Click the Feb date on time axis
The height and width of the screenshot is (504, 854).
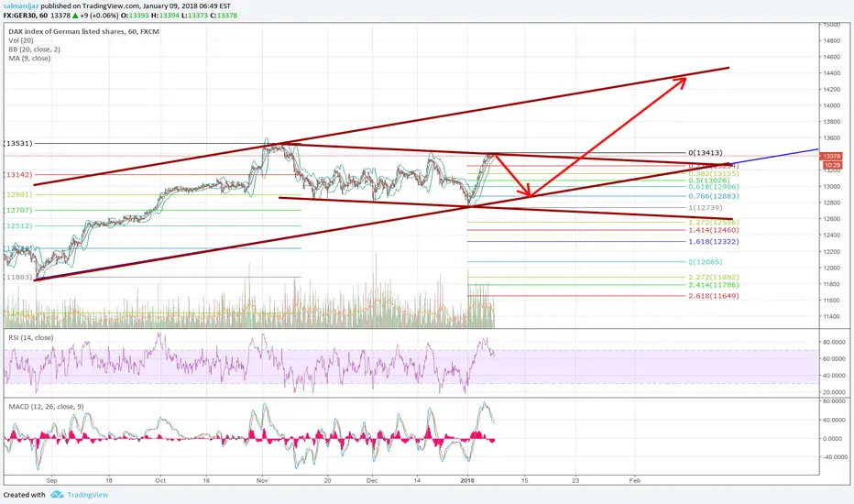point(634,480)
